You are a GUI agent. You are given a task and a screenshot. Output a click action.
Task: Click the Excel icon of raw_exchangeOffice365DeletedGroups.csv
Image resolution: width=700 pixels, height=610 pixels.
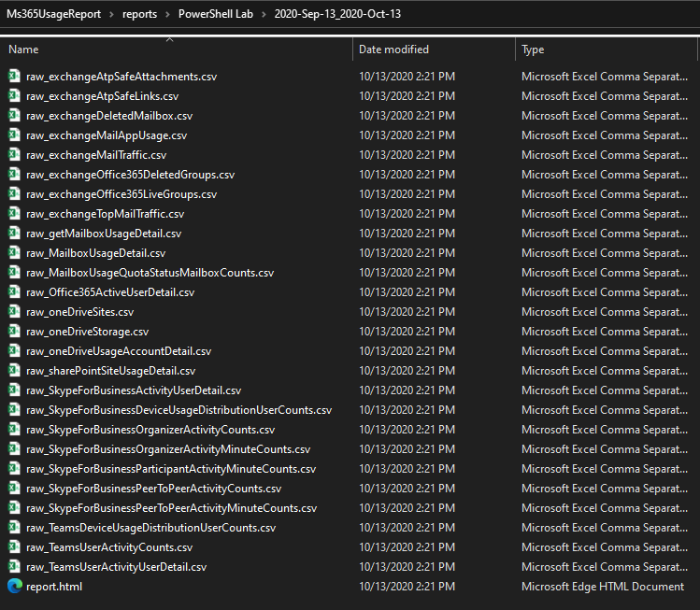click(14, 174)
